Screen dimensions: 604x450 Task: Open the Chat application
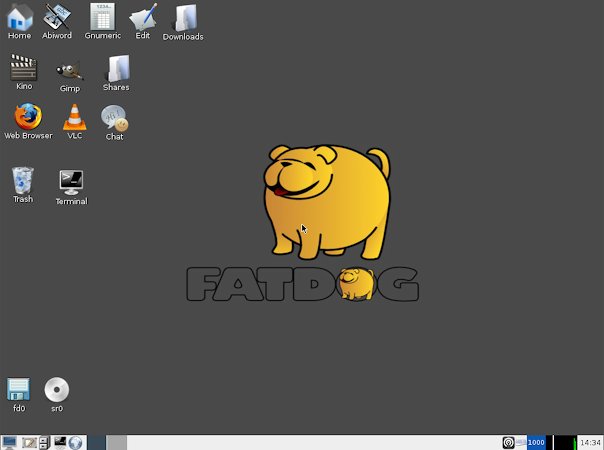[x=114, y=118]
